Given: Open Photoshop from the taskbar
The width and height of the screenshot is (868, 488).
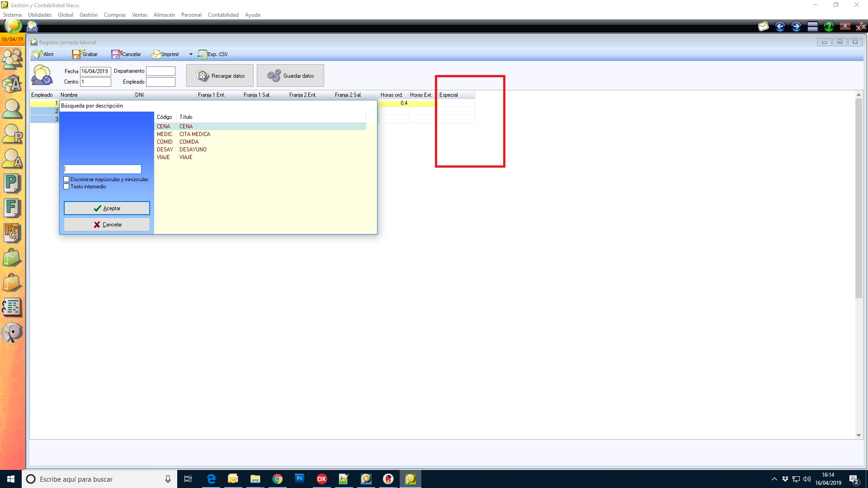Looking at the screenshot, I should point(300,479).
